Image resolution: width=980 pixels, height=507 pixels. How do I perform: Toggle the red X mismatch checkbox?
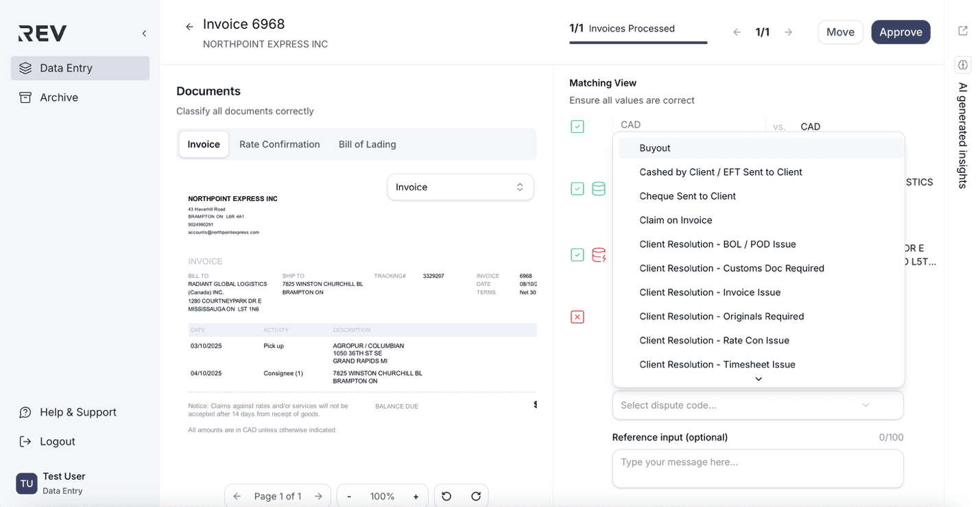pos(577,317)
